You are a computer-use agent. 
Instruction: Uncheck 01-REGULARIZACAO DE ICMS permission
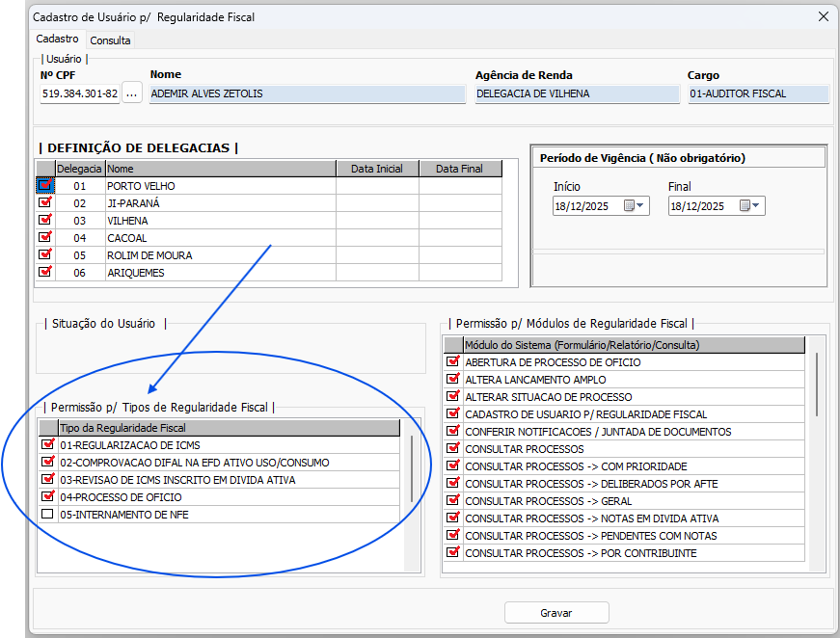point(47,445)
